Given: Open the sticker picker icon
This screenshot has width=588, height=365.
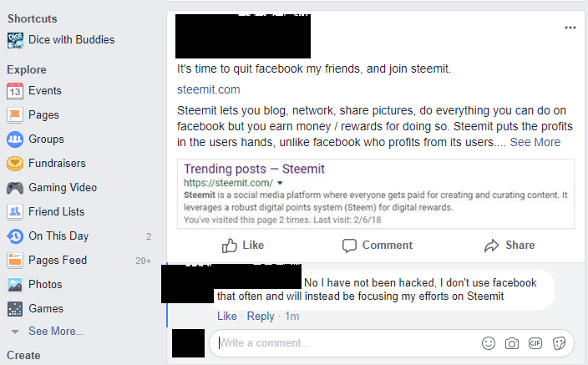Looking at the screenshot, I should [559, 343].
